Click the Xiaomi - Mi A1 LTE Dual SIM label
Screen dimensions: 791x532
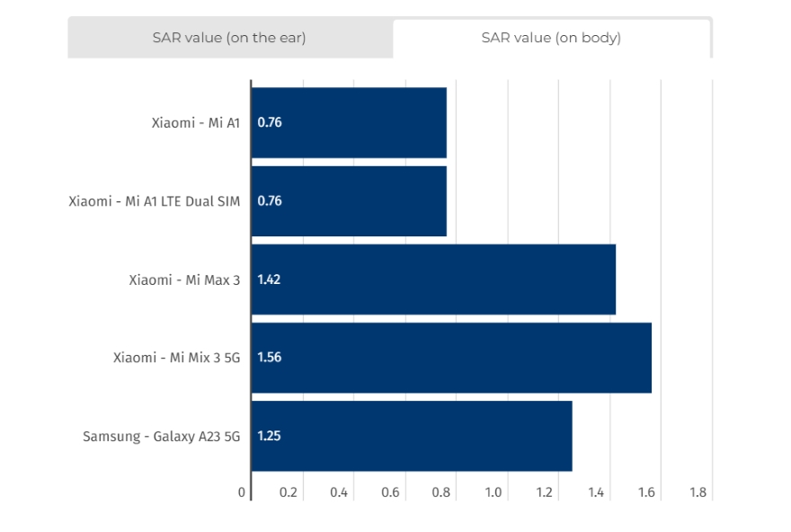pyautogui.click(x=155, y=201)
